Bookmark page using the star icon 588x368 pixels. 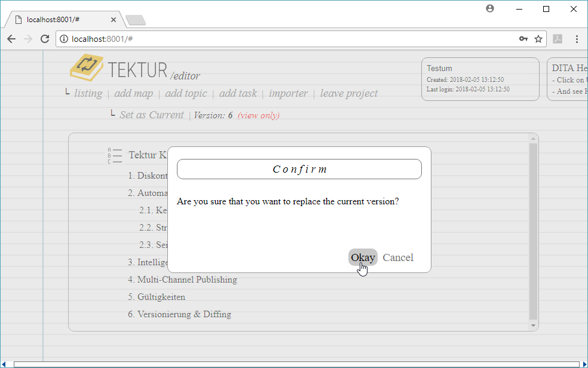point(538,39)
